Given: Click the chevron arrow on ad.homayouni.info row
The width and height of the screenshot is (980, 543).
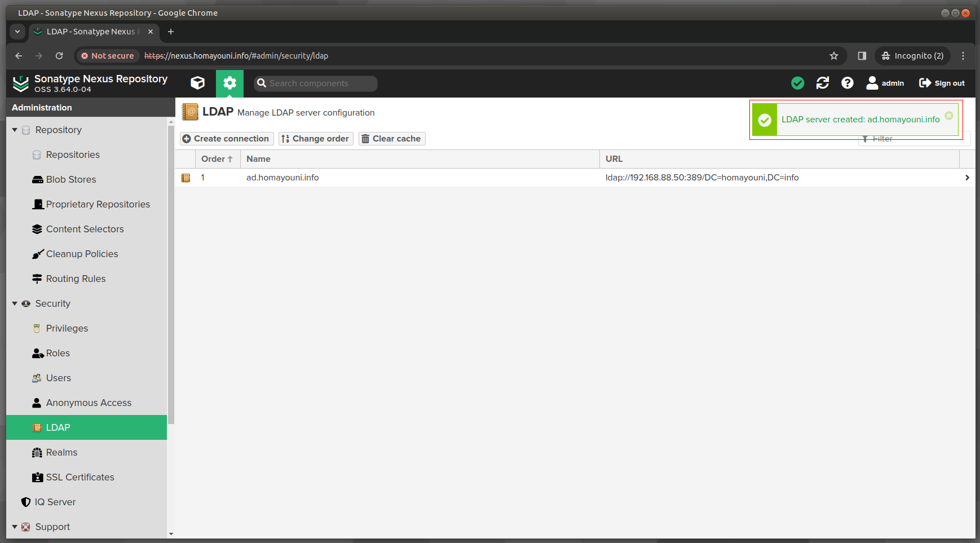Looking at the screenshot, I should coord(967,178).
